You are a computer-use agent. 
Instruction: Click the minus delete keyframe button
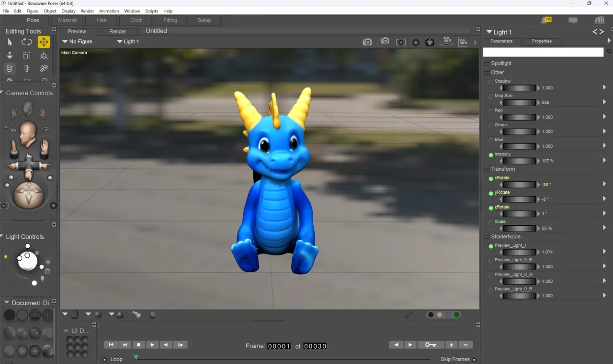tap(465, 344)
